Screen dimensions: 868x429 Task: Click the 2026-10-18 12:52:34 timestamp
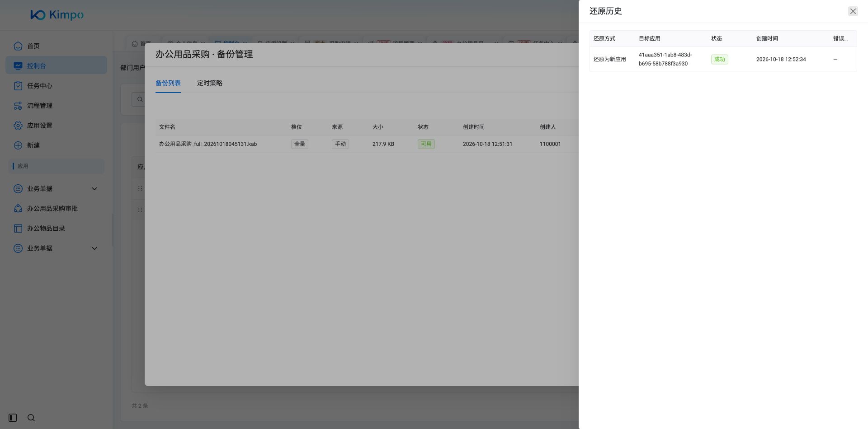click(781, 59)
